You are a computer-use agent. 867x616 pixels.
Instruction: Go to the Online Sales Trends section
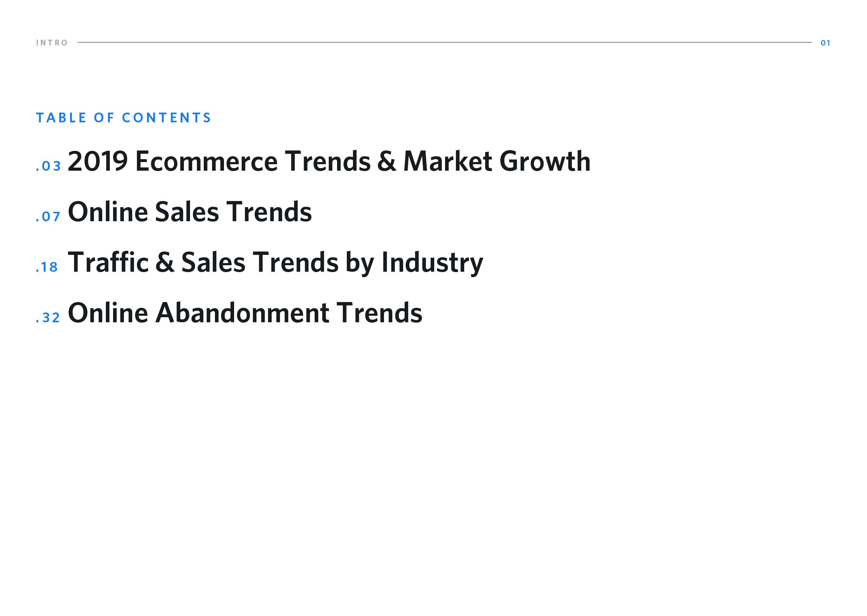pyautogui.click(x=189, y=212)
